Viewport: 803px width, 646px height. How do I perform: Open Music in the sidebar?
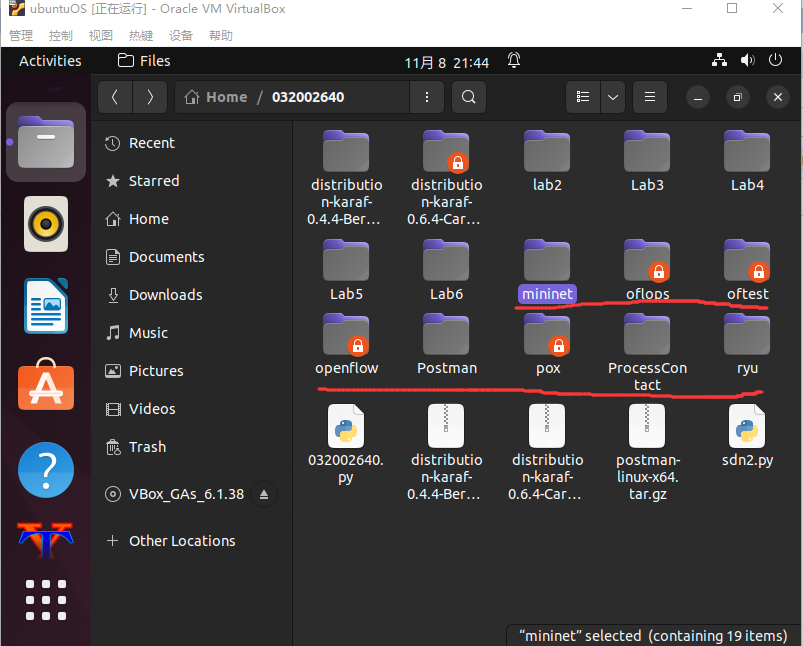[192, 333]
